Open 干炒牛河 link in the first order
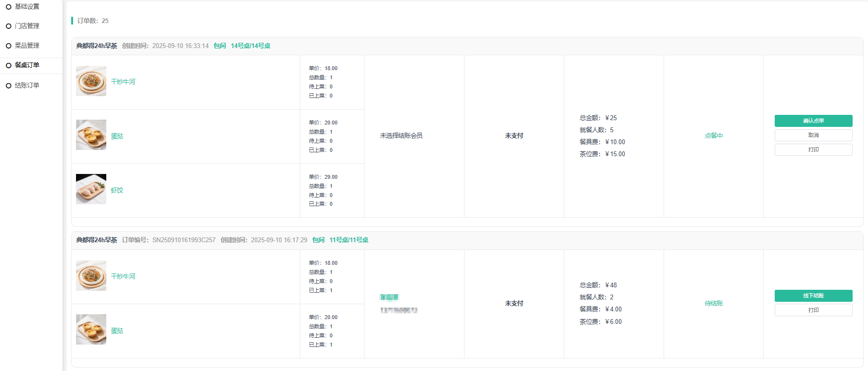 pyautogui.click(x=123, y=82)
